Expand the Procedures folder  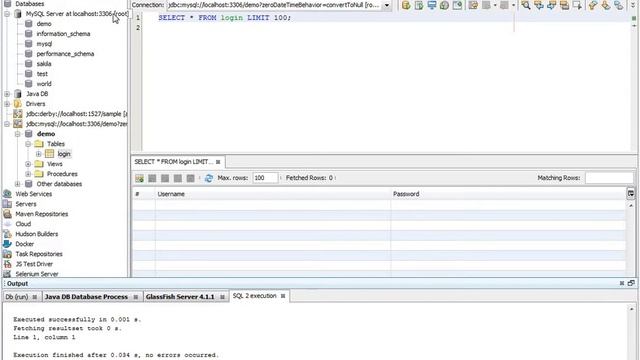click(28, 174)
